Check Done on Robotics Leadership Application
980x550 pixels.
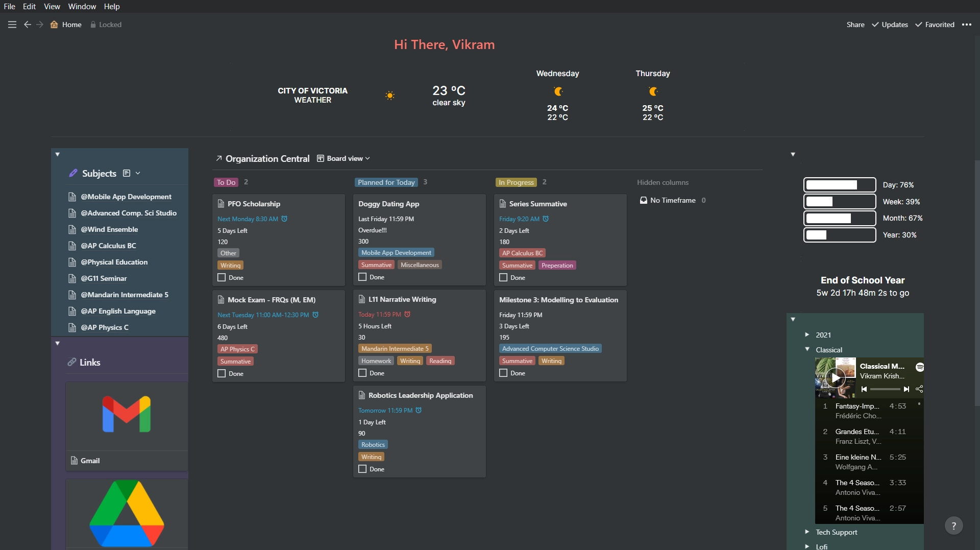(362, 469)
